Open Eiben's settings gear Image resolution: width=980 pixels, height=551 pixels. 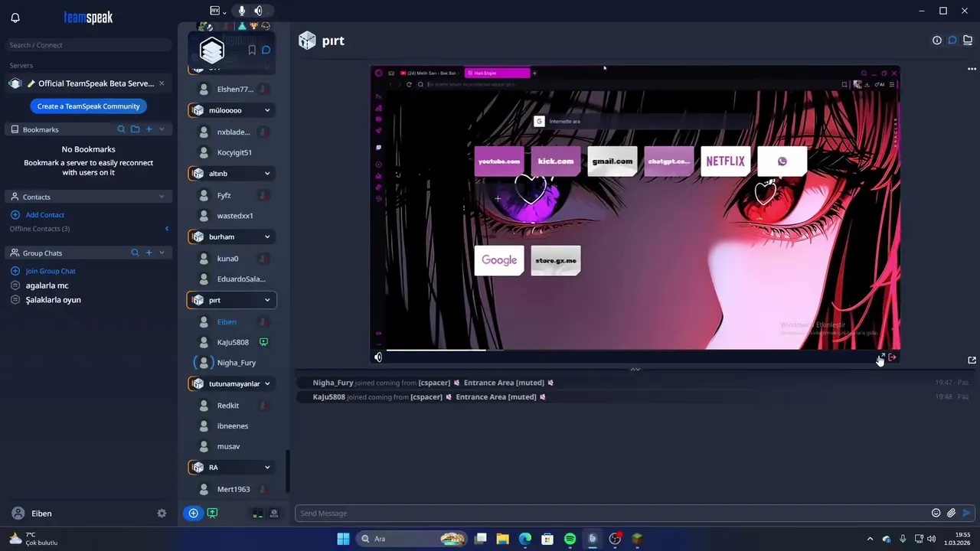tap(162, 514)
